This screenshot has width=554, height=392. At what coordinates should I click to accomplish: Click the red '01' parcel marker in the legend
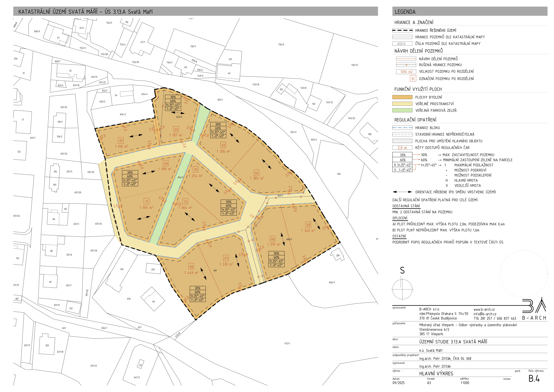pyautogui.click(x=413, y=79)
